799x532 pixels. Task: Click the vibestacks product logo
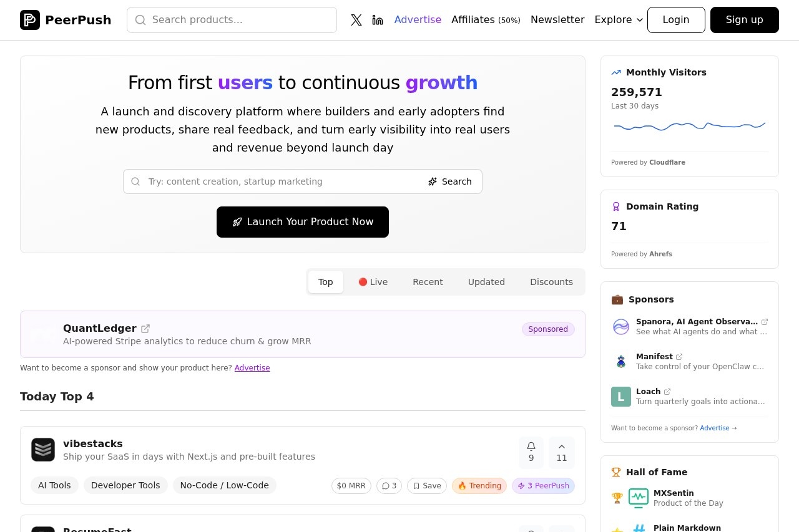click(x=43, y=450)
